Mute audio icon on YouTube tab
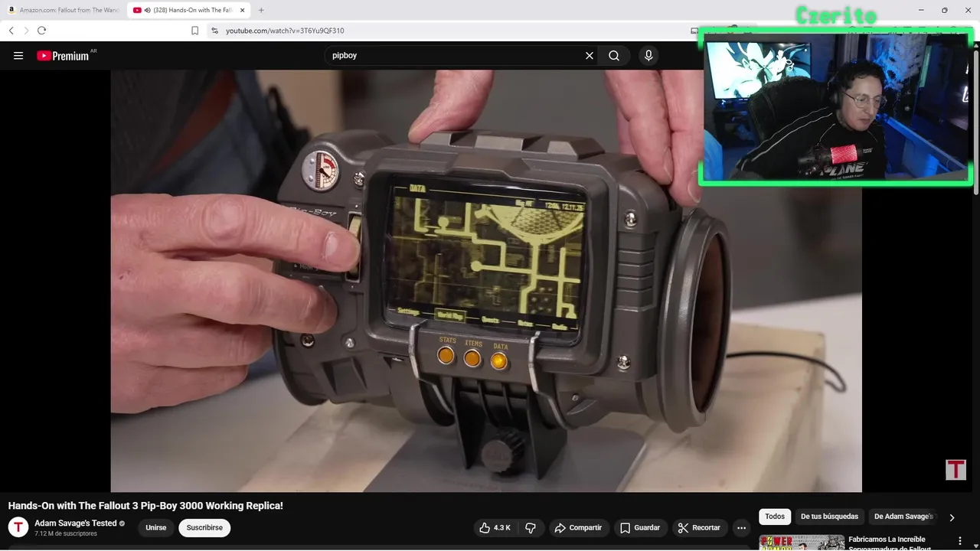 (147, 10)
